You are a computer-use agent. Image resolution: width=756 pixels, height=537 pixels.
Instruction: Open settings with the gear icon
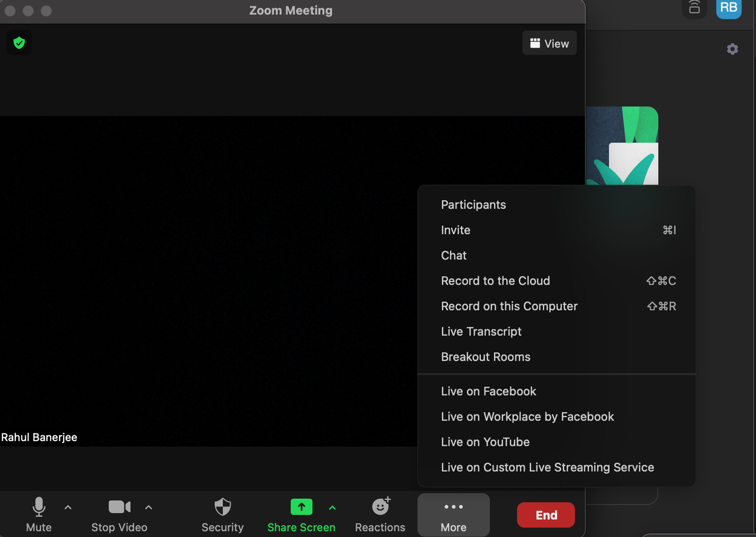pos(732,49)
